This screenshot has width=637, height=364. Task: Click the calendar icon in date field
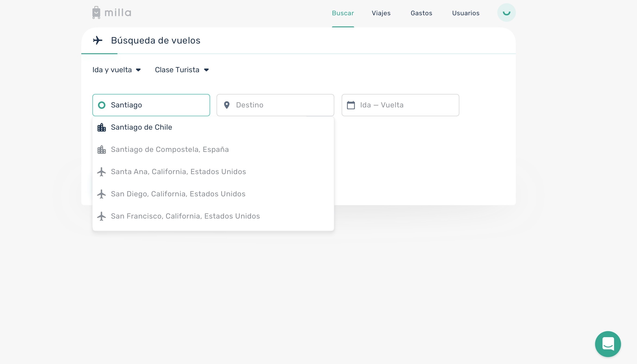[x=351, y=105]
